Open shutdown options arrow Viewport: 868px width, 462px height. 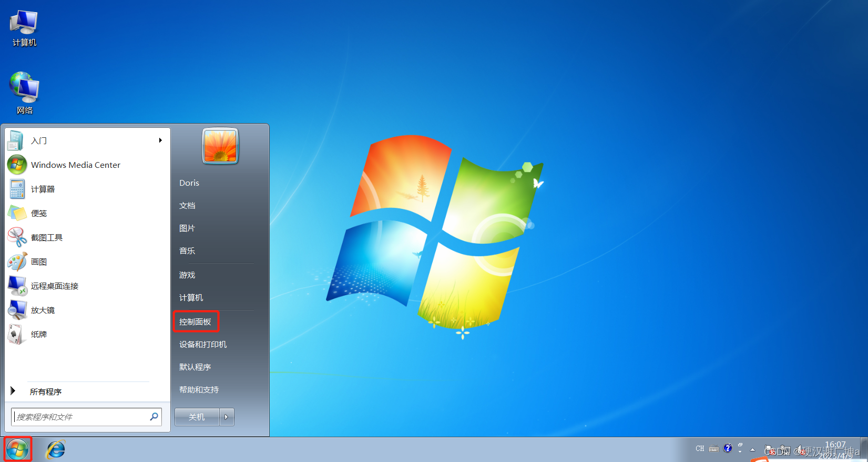[x=227, y=417]
